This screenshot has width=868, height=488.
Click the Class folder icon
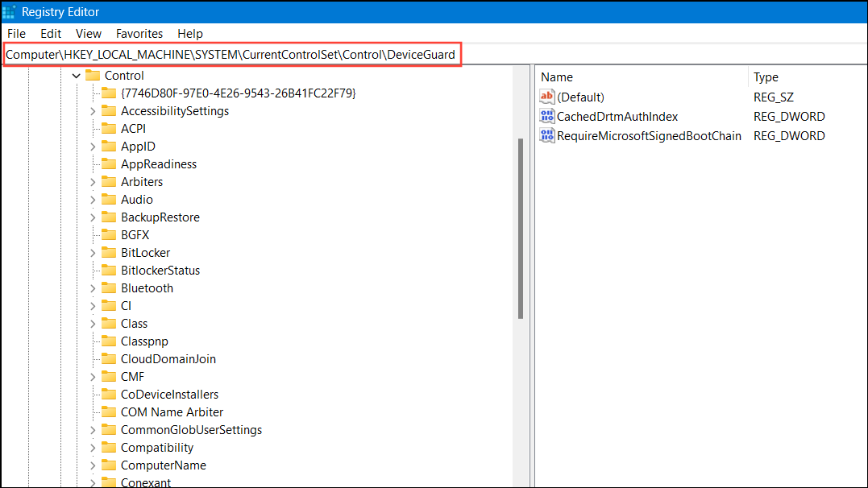(109, 323)
